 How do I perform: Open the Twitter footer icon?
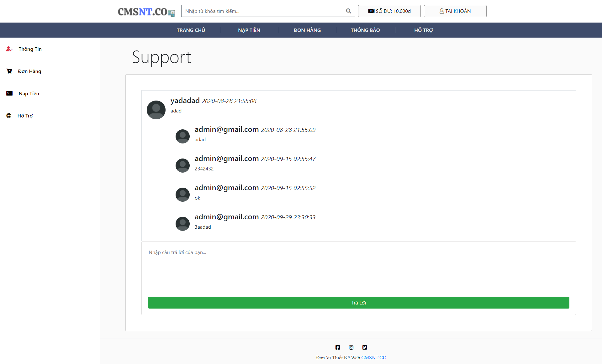[365, 347]
